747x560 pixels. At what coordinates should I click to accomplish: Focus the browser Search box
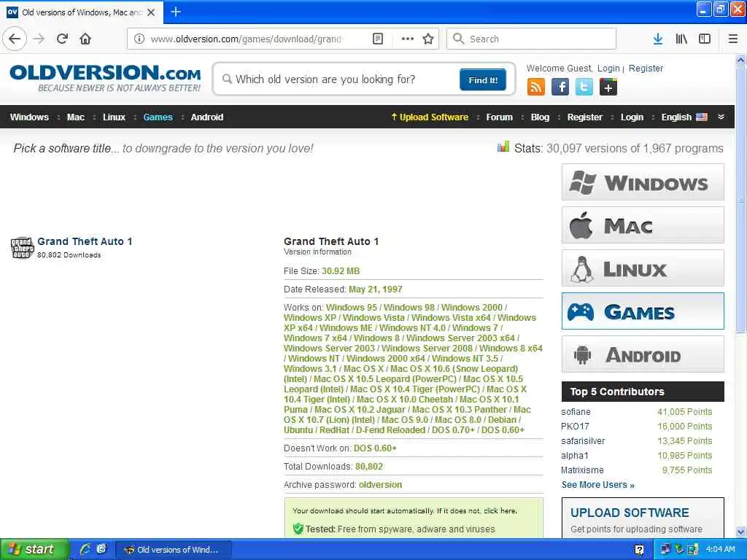coord(531,39)
